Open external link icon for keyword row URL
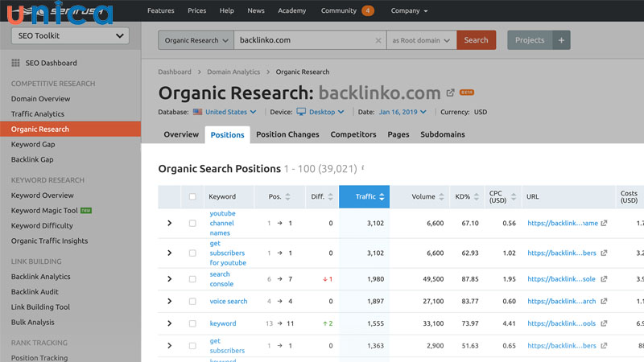This screenshot has height=362, width=644. pos(604,323)
